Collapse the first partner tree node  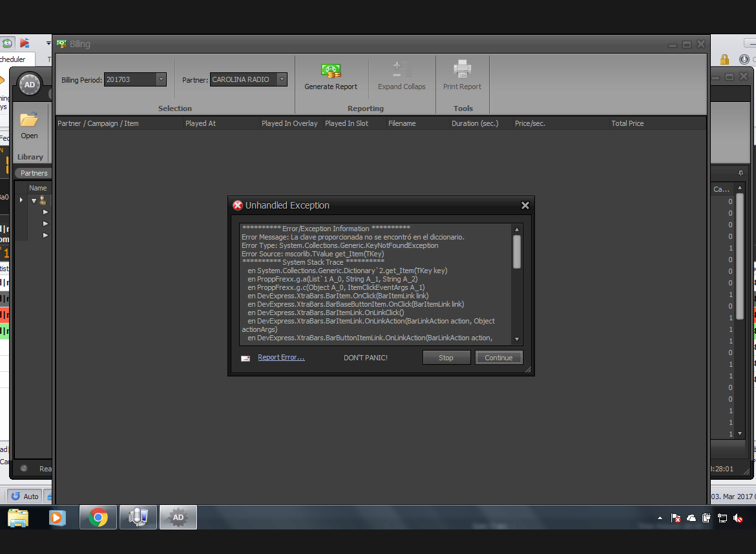[x=34, y=201]
